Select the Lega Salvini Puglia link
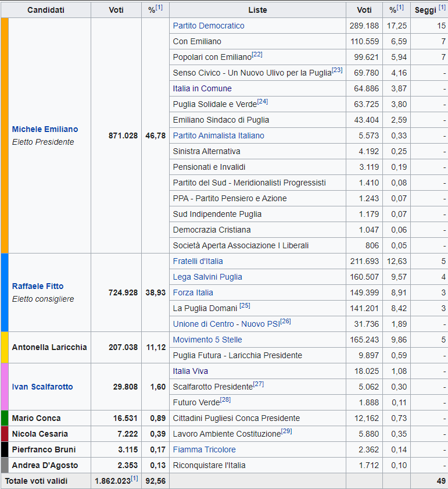Viewport: 448px width, 489px height. click(207, 277)
